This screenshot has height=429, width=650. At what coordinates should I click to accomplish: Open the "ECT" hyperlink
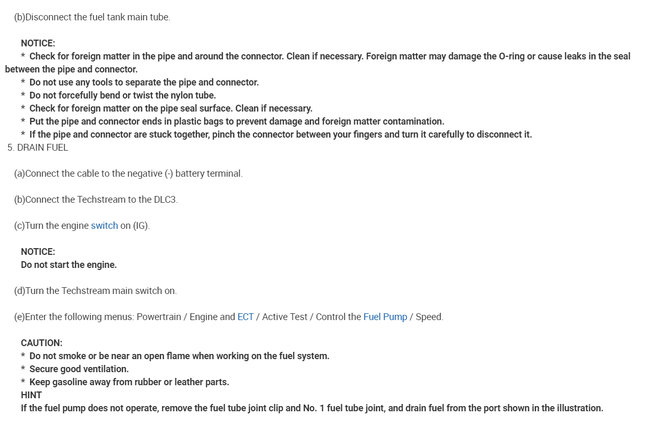[245, 317]
